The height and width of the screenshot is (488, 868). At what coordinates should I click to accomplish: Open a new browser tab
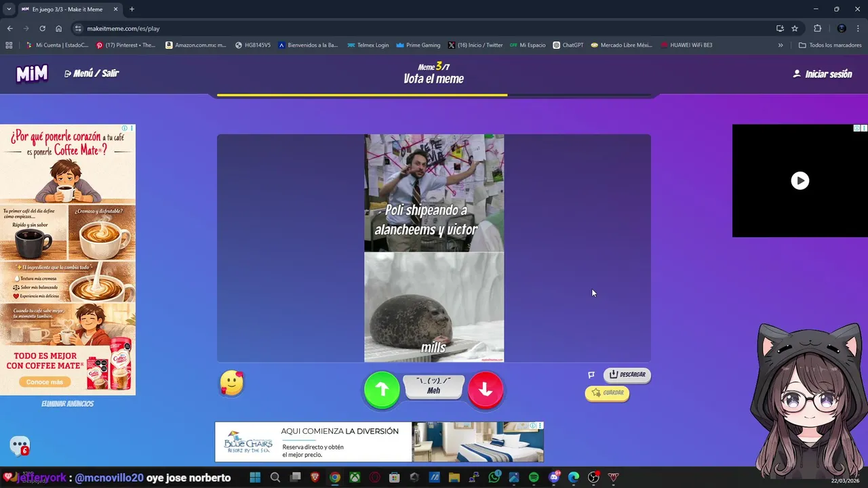click(132, 9)
